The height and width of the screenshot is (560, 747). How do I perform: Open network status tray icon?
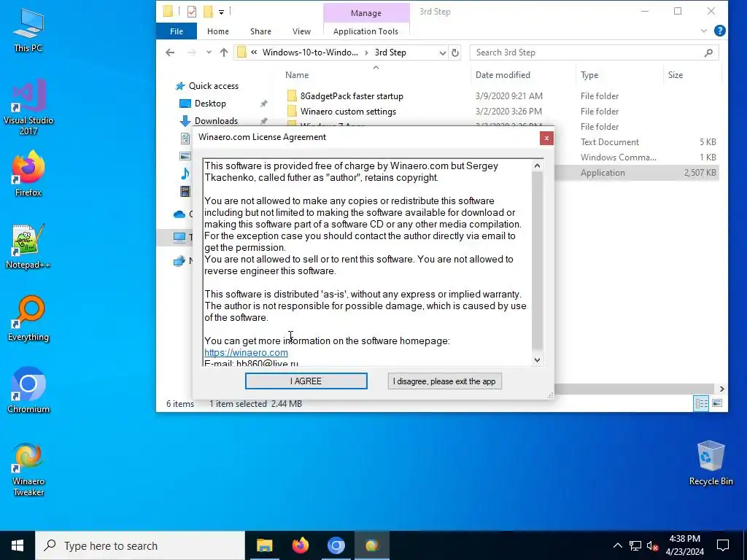635,545
